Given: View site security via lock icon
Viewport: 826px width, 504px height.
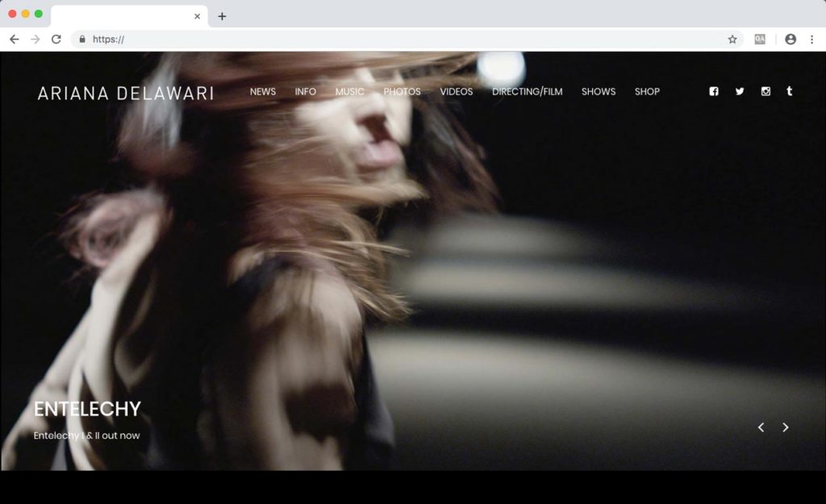Looking at the screenshot, I should (x=82, y=39).
